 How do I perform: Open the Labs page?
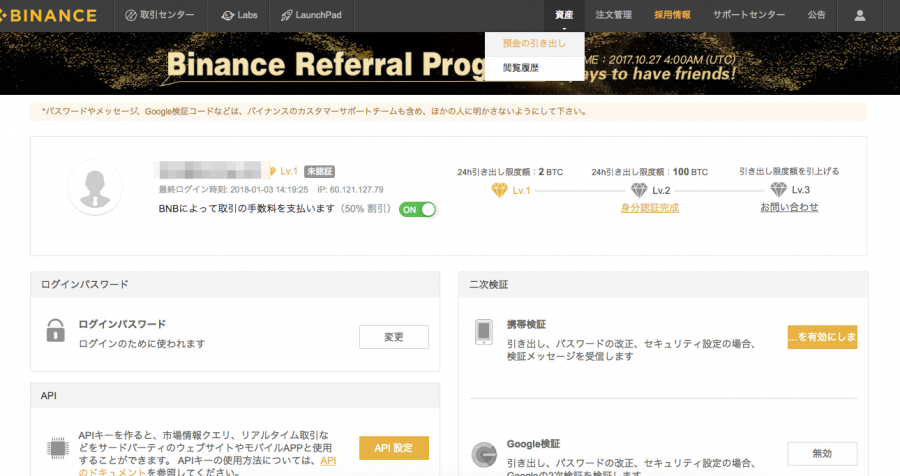239,16
